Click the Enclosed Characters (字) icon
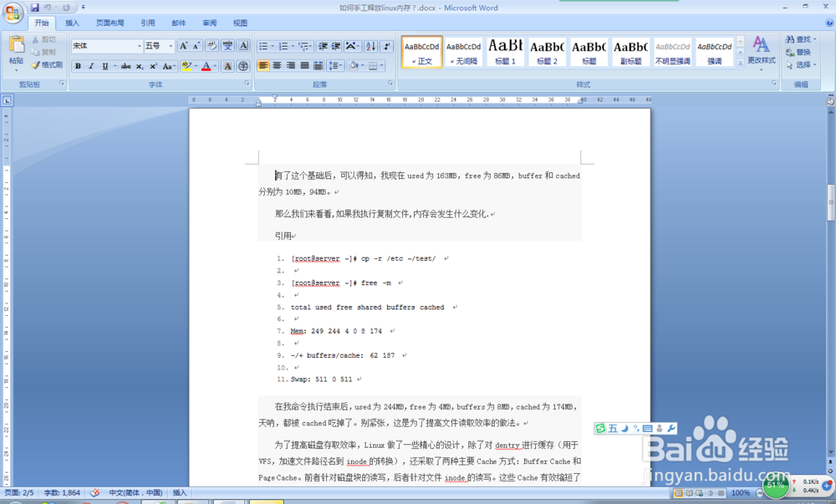Viewport: 836px width, 504px height. click(243, 66)
